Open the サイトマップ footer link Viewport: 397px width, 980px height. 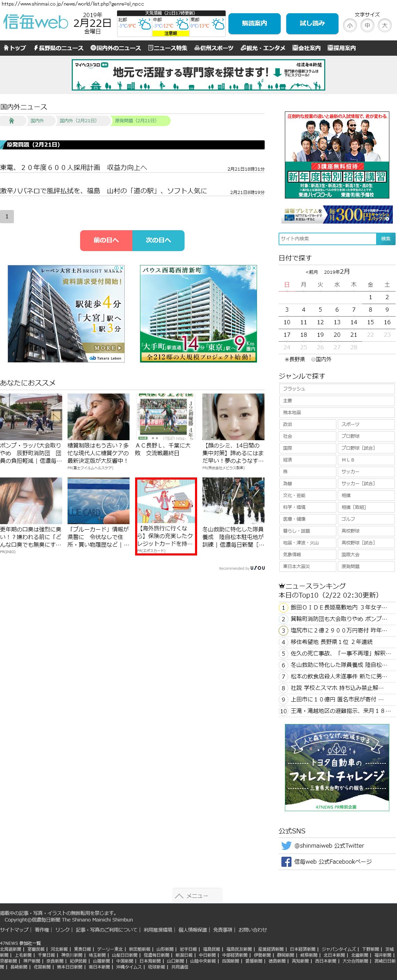14,930
